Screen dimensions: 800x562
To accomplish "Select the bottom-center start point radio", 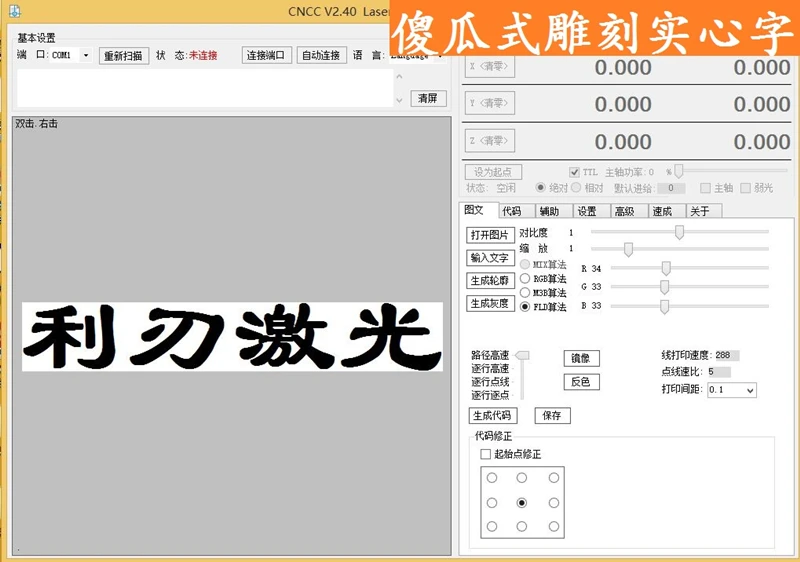I will point(521,526).
